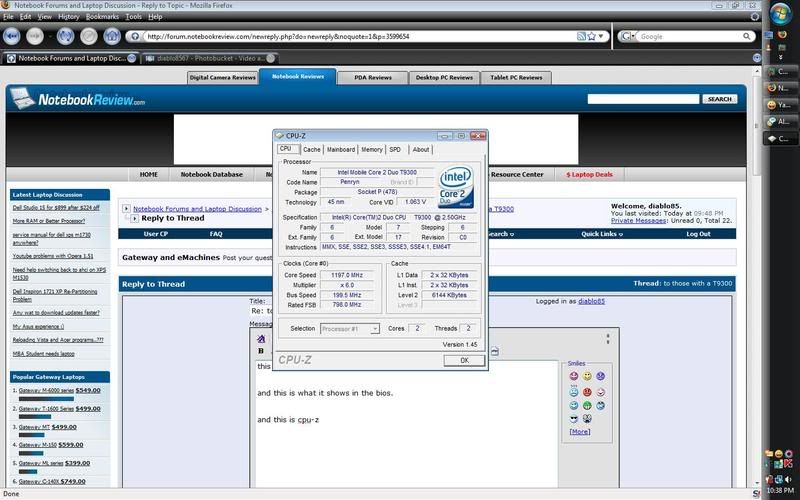Expand the Quick Links dropdown
Screen dimensions: 800x500
coord(602,234)
